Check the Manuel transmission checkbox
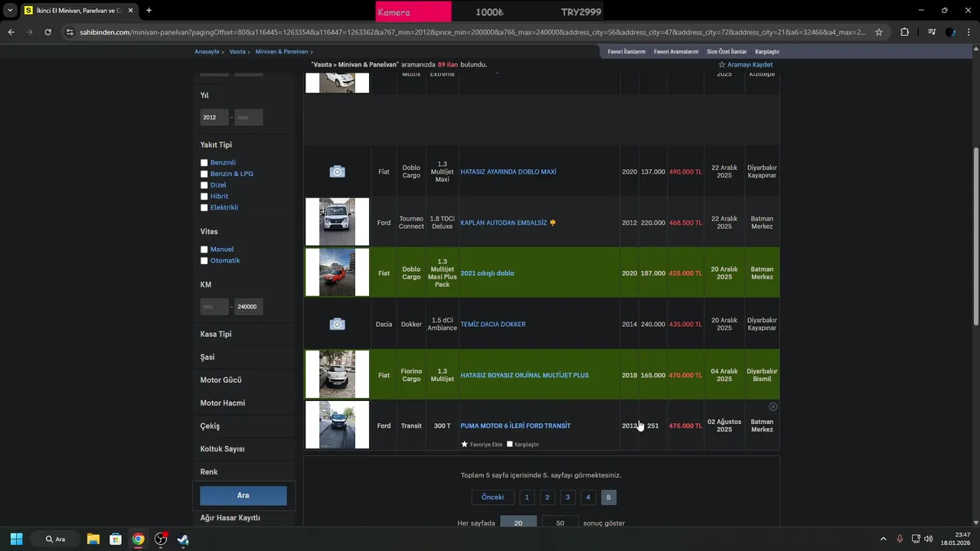This screenshot has width=980, height=551. (204, 249)
